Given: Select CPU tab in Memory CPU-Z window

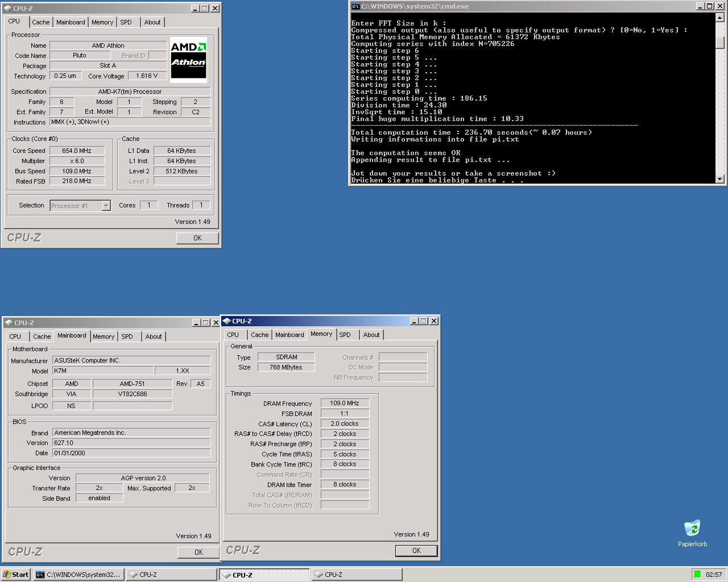Looking at the screenshot, I should point(233,335).
